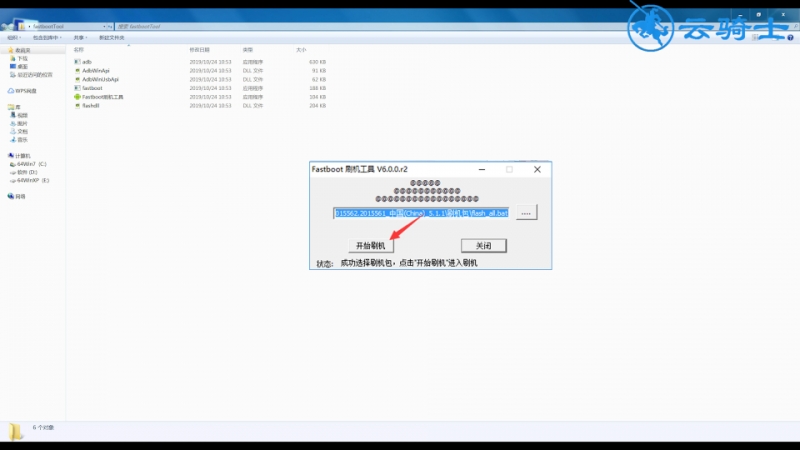Screen dimensions: 800x450
Task: Open the 软件 (D:) drive icon
Action: (x=13, y=172)
